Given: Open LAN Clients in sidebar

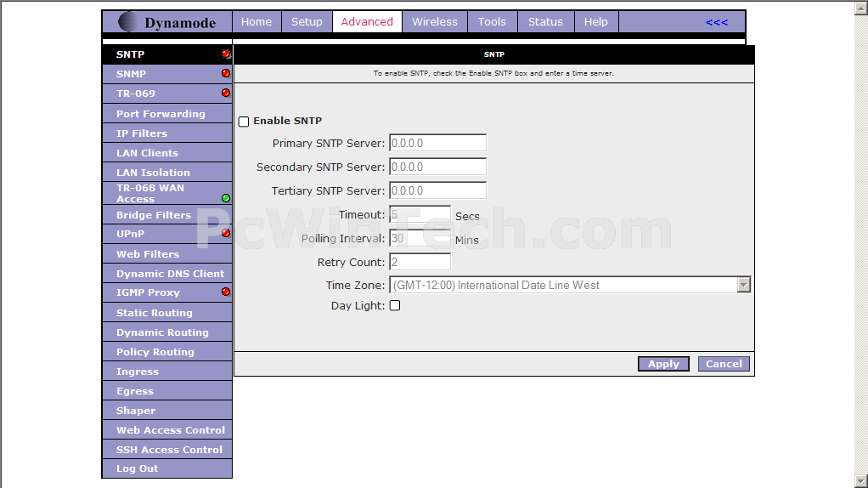Looking at the screenshot, I should (x=167, y=153).
